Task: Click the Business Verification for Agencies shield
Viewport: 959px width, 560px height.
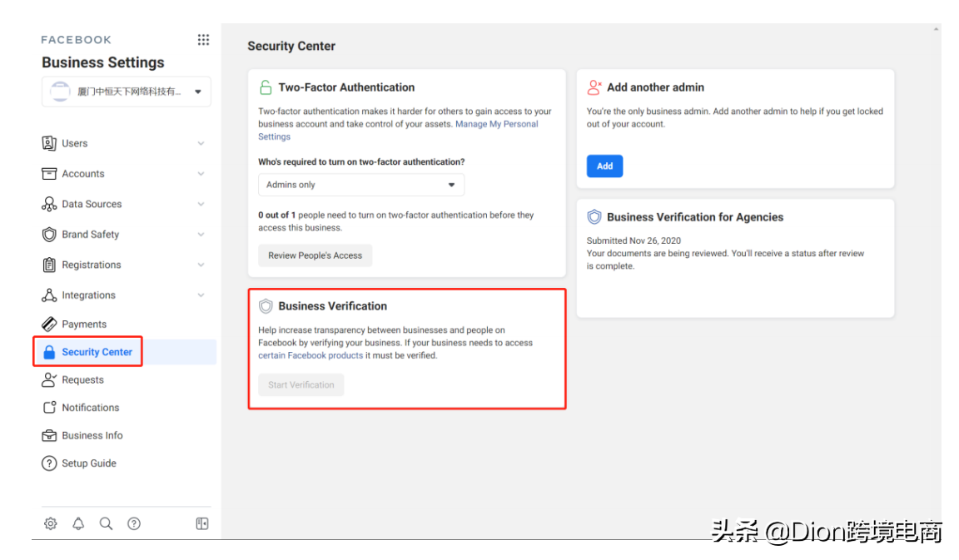Action: pos(594,217)
